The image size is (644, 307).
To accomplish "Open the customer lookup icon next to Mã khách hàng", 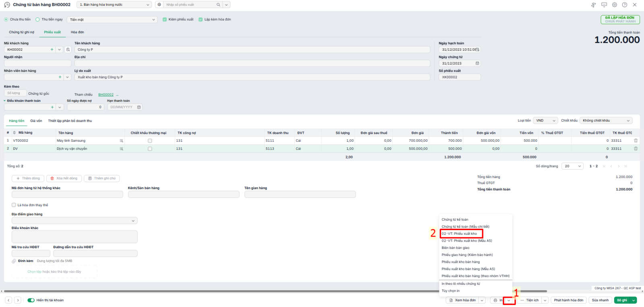I will tap(68, 50).
